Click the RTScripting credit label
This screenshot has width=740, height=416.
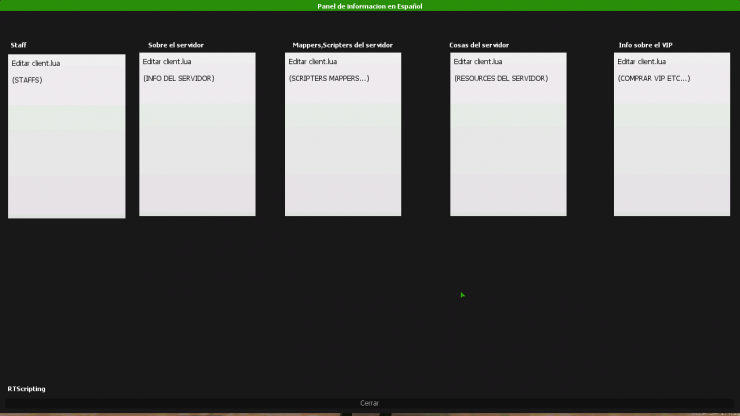point(26,388)
